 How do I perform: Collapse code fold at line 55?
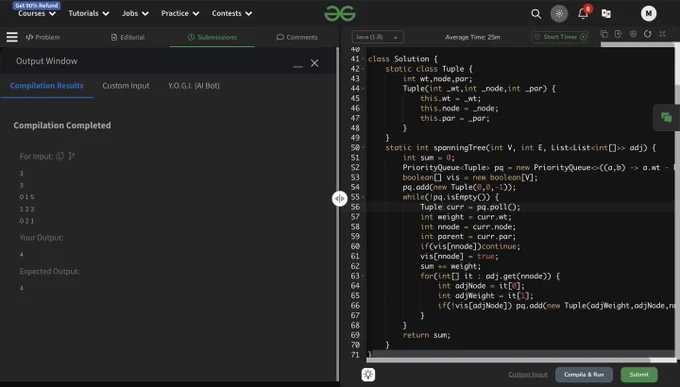tap(363, 197)
